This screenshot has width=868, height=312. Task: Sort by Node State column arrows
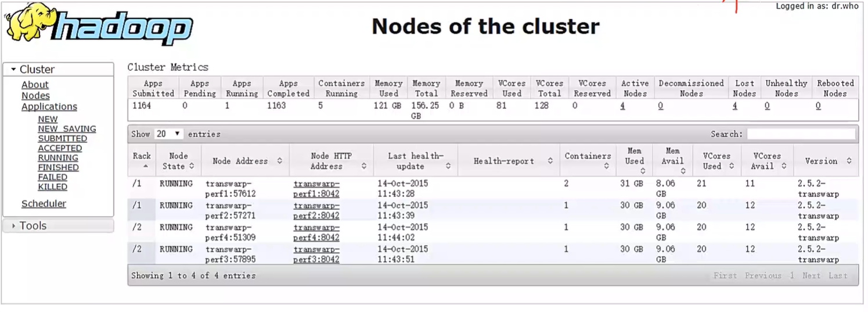tap(191, 166)
